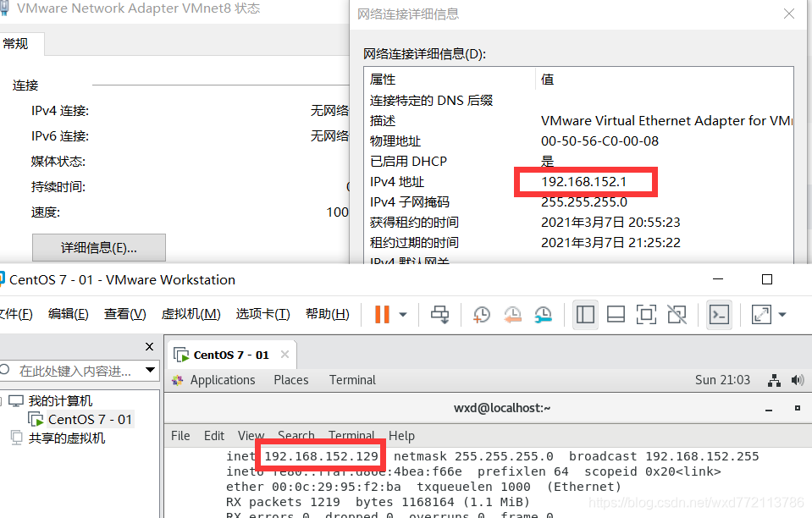This screenshot has width=812, height=518.
Task: Open the Terminal menu in CentOS top bar
Action: click(x=352, y=380)
